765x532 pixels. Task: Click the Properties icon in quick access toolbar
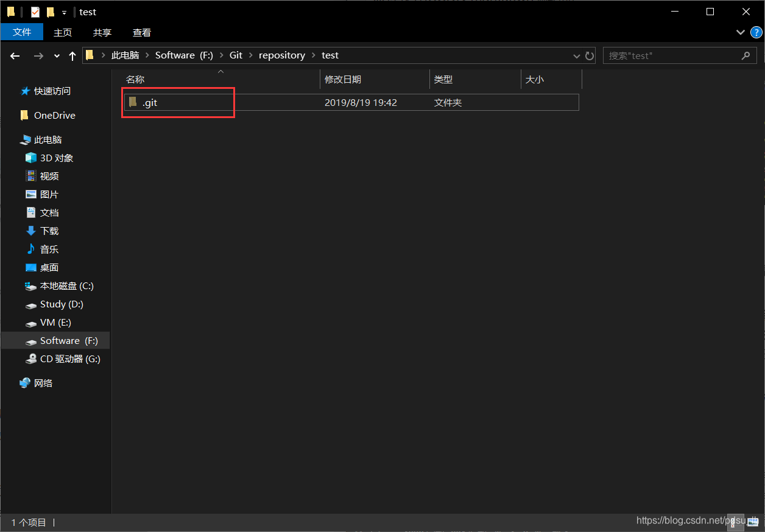[x=35, y=12]
